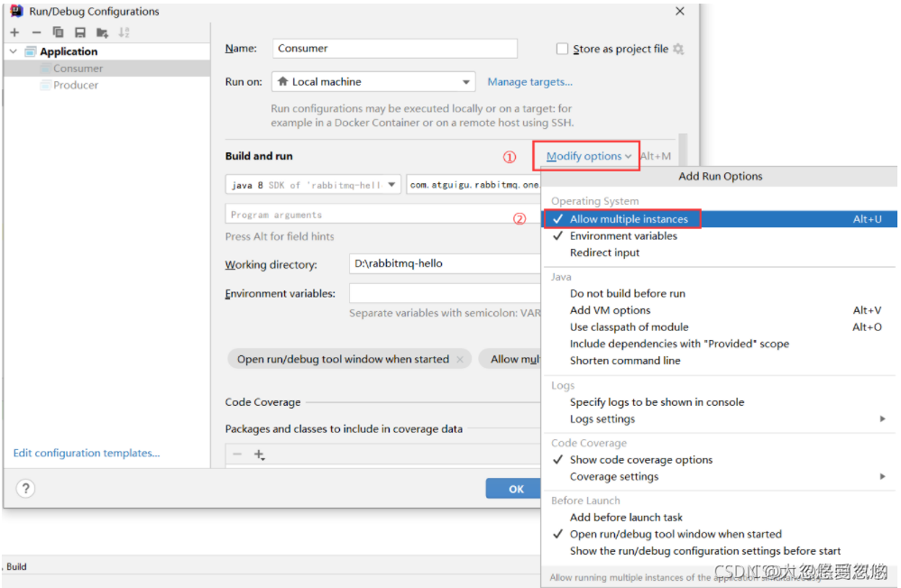Click the Environment variables field
The height and width of the screenshot is (588, 901).
pos(446,293)
